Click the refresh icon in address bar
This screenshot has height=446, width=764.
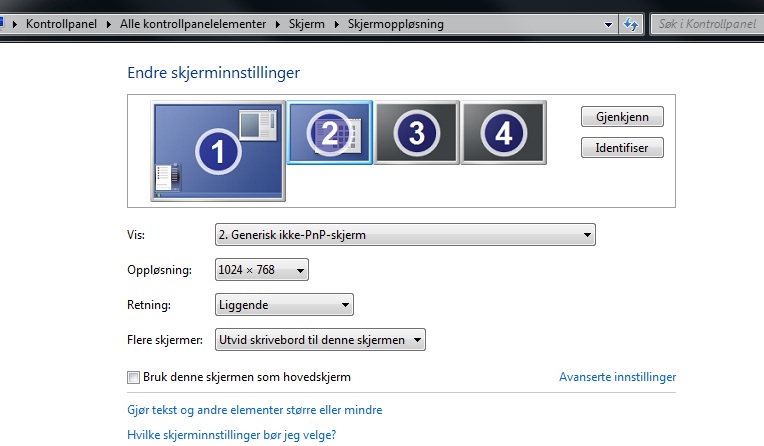click(x=631, y=24)
